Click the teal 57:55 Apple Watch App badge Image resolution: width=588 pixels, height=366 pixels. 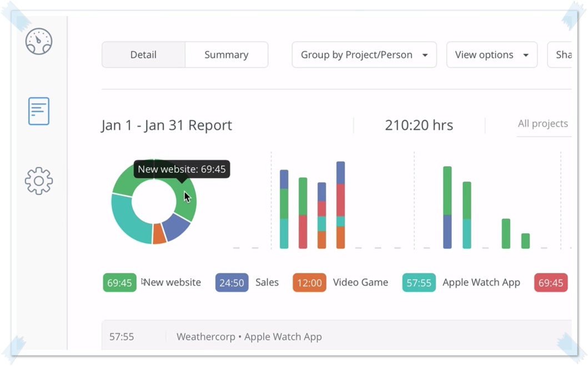[x=419, y=283]
